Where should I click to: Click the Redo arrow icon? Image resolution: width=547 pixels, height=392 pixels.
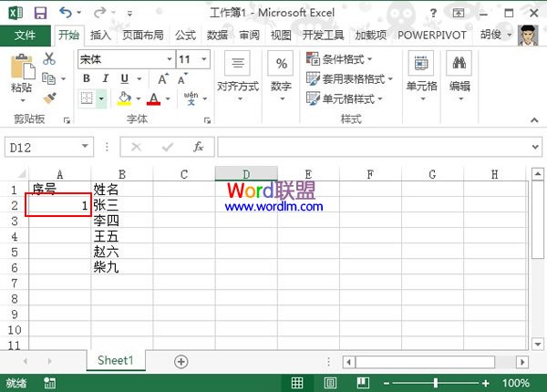(x=99, y=13)
